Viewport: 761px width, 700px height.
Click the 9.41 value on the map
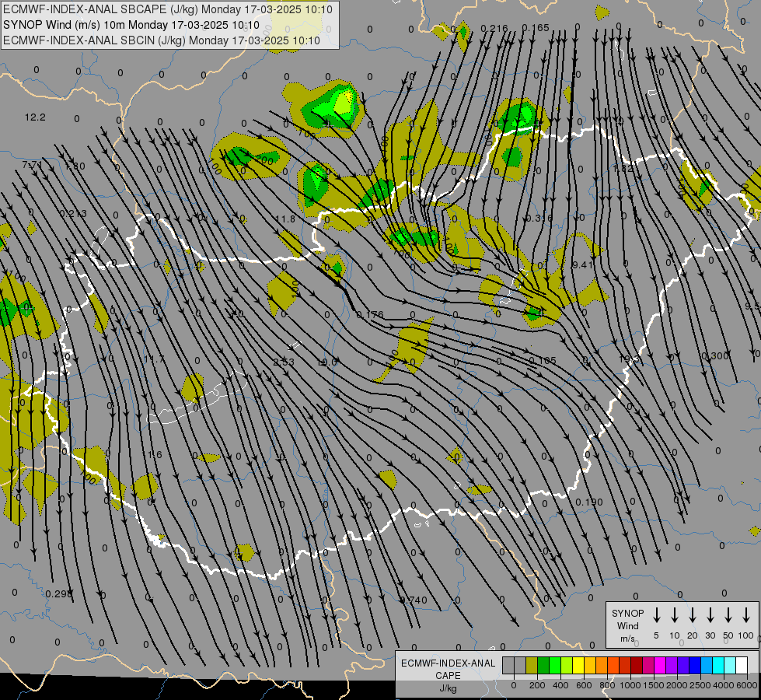[x=582, y=264]
